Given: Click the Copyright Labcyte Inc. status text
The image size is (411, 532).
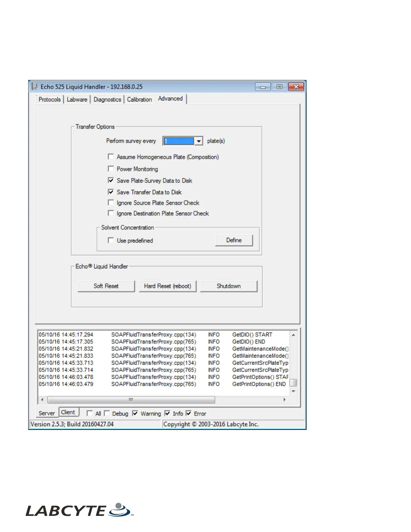Looking at the screenshot, I should click(x=211, y=424).
